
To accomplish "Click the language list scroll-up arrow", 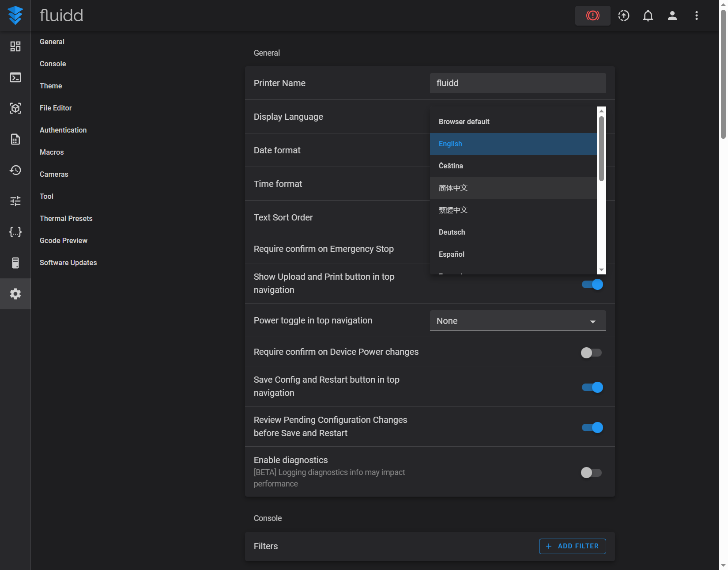I will 601,111.
